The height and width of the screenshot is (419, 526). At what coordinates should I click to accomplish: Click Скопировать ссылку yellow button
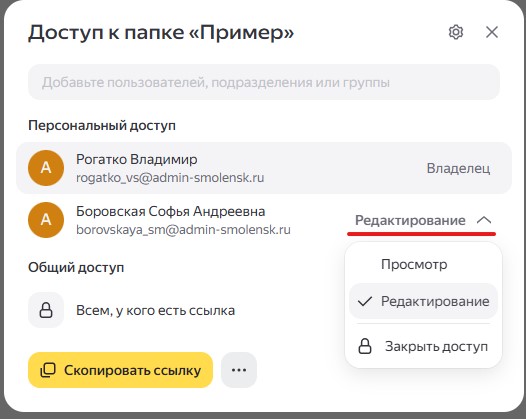click(x=120, y=370)
